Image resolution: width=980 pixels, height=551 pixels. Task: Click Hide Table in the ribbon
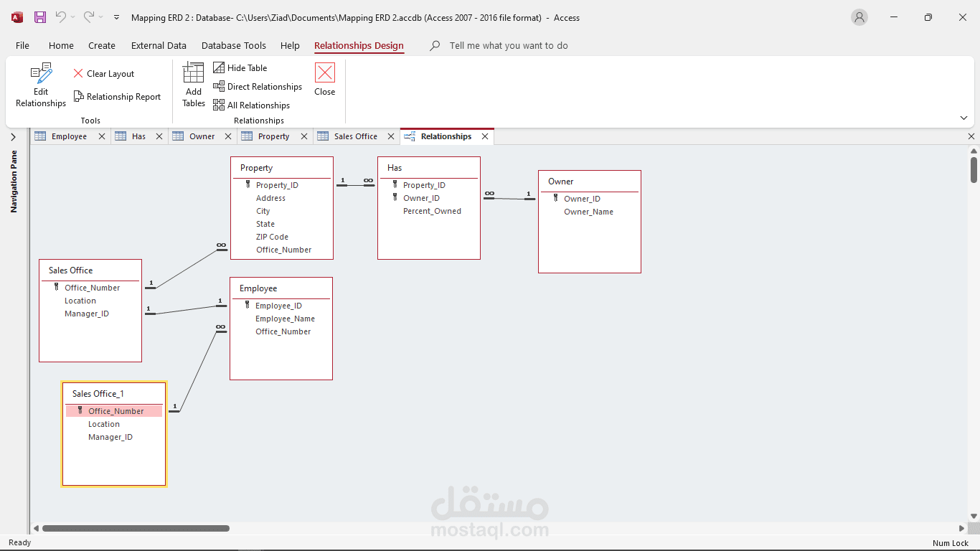[240, 68]
